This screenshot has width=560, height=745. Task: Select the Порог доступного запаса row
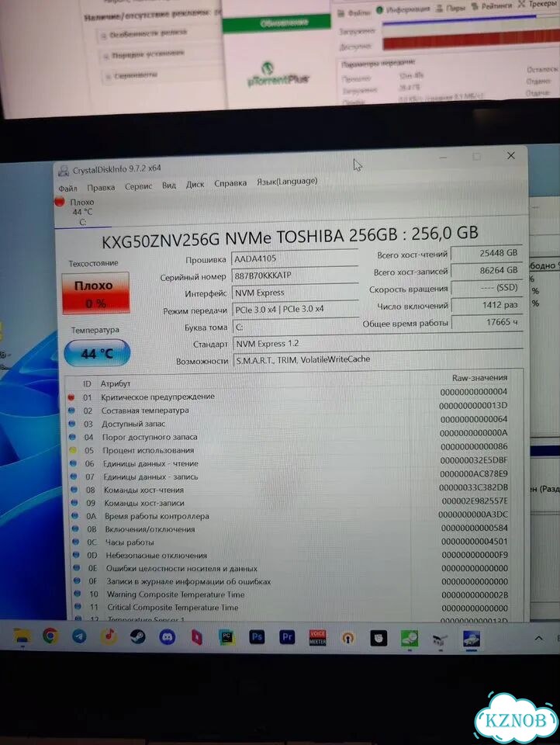(x=289, y=435)
